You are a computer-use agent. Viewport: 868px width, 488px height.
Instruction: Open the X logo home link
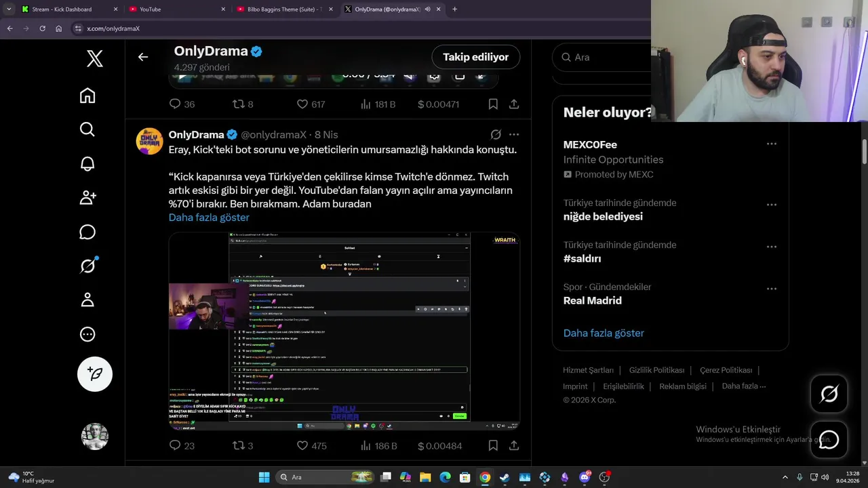[95, 58]
